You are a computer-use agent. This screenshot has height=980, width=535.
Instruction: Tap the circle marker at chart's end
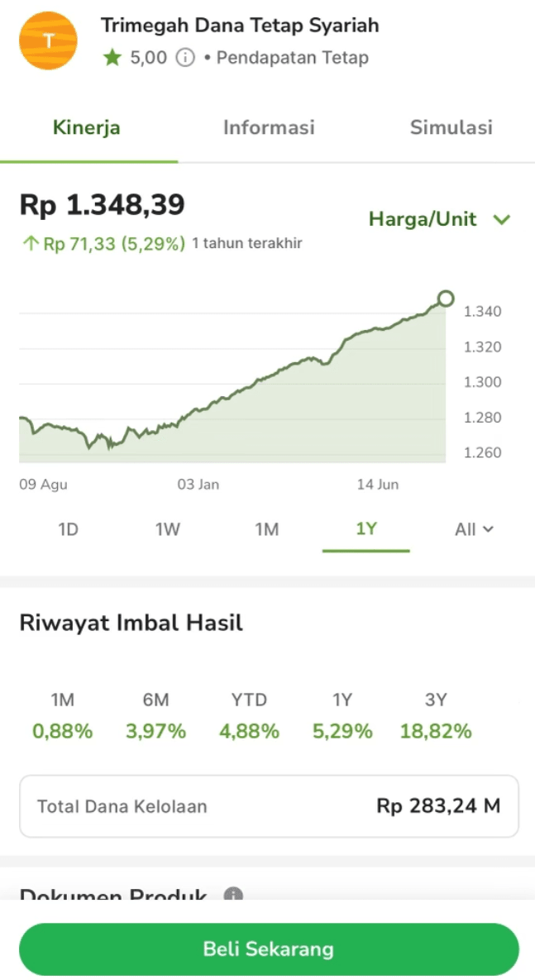pos(446,299)
